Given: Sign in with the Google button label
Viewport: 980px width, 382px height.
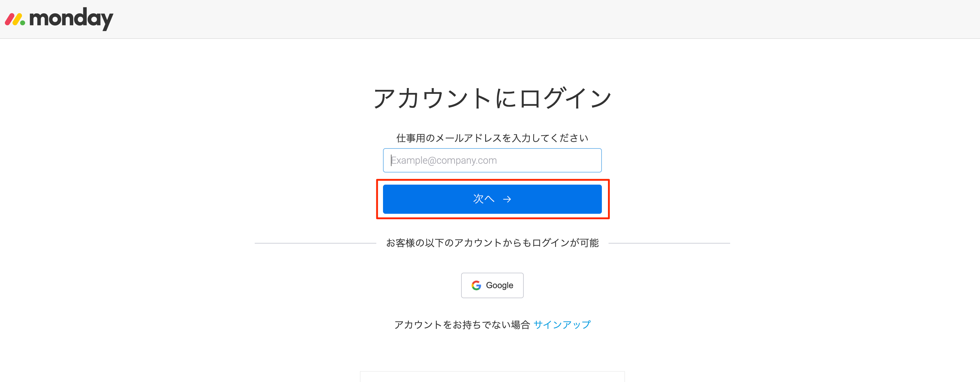Looking at the screenshot, I should tap(499, 285).
